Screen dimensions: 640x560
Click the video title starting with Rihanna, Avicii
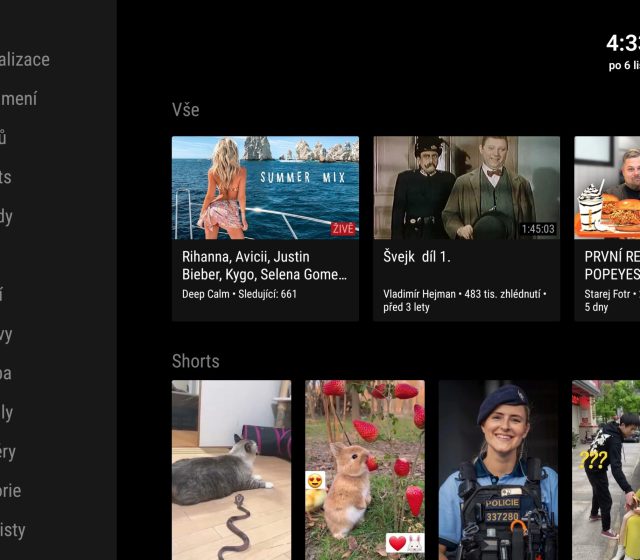[x=265, y=265]
